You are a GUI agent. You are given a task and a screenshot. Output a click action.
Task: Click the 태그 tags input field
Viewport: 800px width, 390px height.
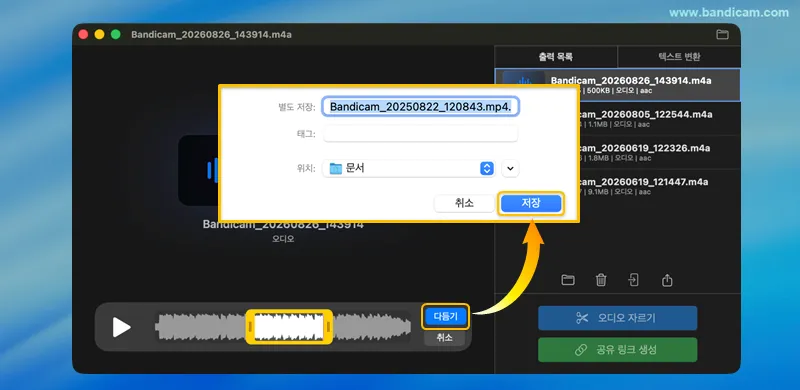(x=420, y=134)
